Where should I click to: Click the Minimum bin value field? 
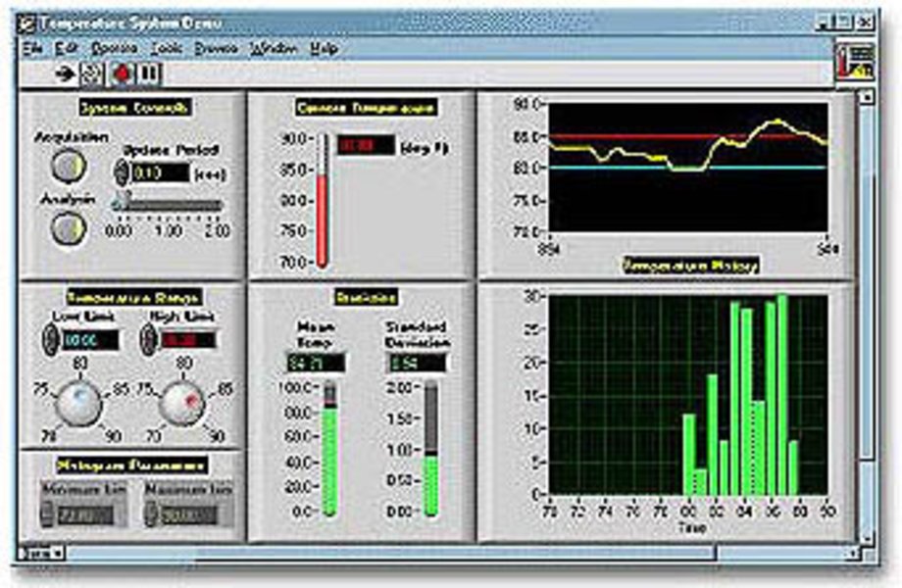[87, 514]
